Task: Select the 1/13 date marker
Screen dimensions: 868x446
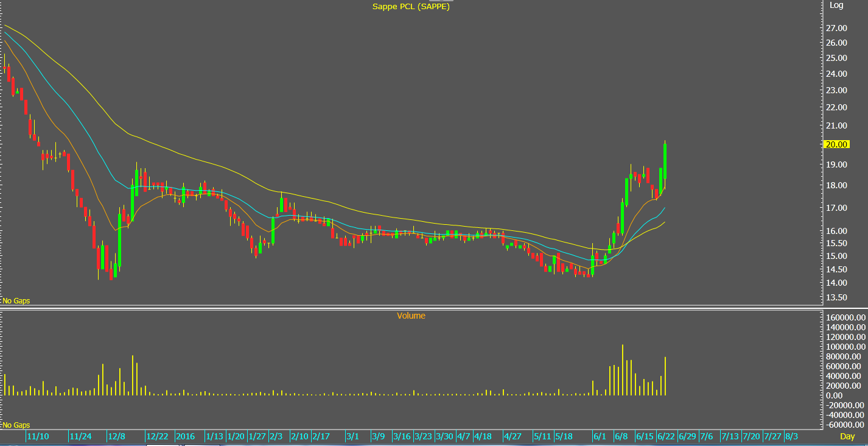Action: click(214, 437)
